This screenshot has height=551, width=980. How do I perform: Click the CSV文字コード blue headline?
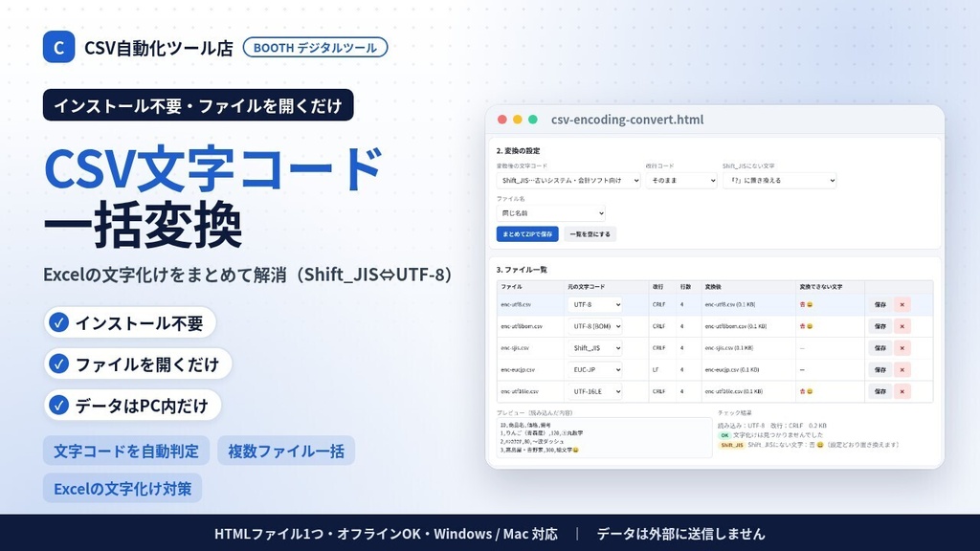[x=213, y=168]
